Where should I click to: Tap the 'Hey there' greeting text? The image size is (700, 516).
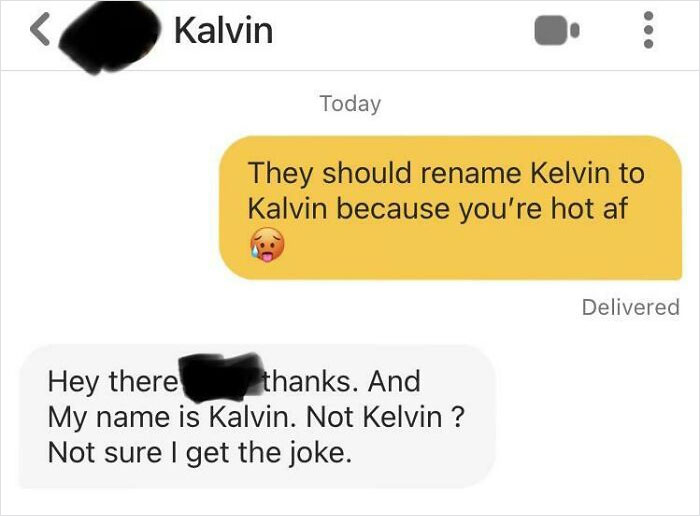(112, 382)
